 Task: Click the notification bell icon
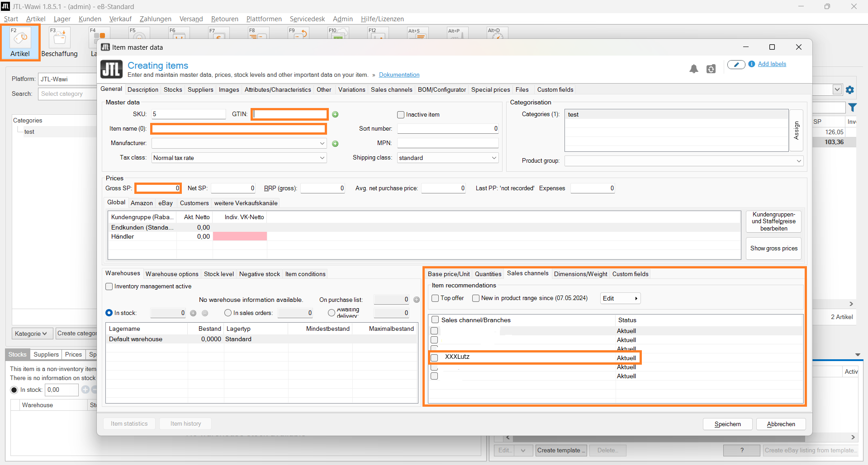point(693,69)
